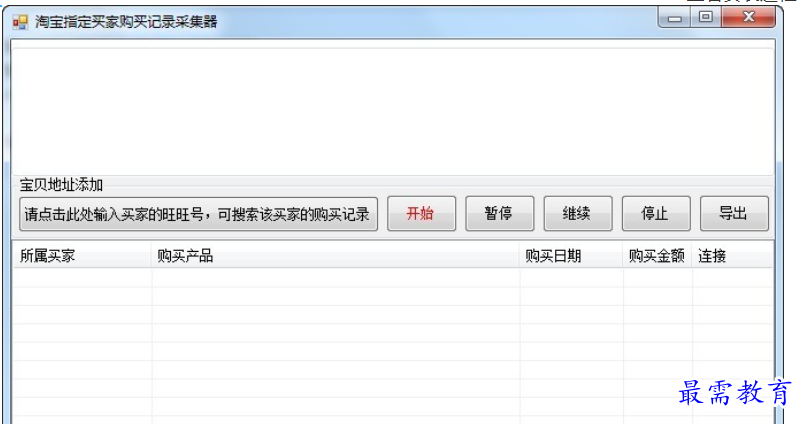
Task: Minimize the 淘宝指定买家购买记录采集器 window
Action: [x=674, y=18]
